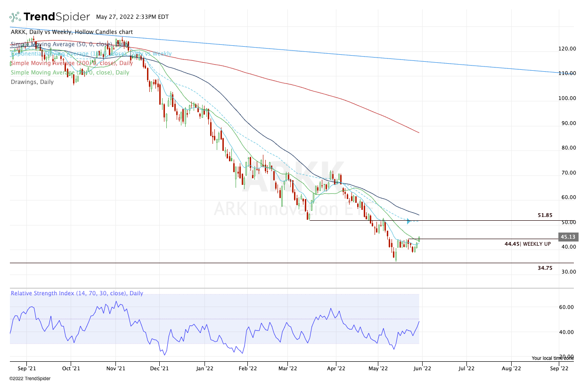Screen dimensions: 588x383
Task: Click the Drawings, Daily legend entry
Action: pos(32,82)
